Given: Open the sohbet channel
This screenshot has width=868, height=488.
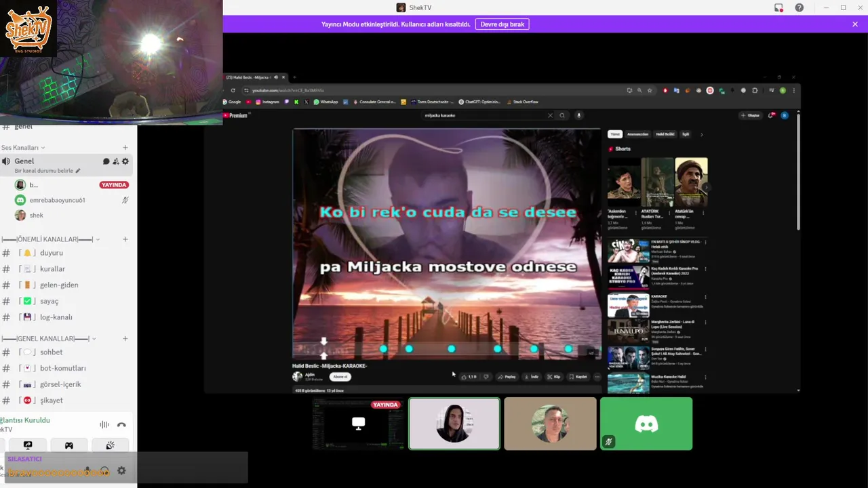Looking at the screenshot, I should pyautogui.click(x=66, y=352).
